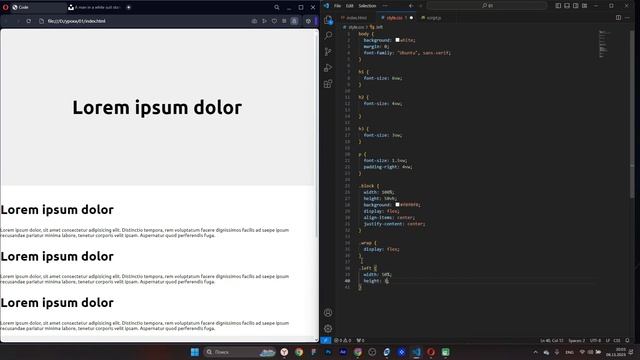Open a new tab in Opera
The image size is (640, 360).
coord(129,7)
